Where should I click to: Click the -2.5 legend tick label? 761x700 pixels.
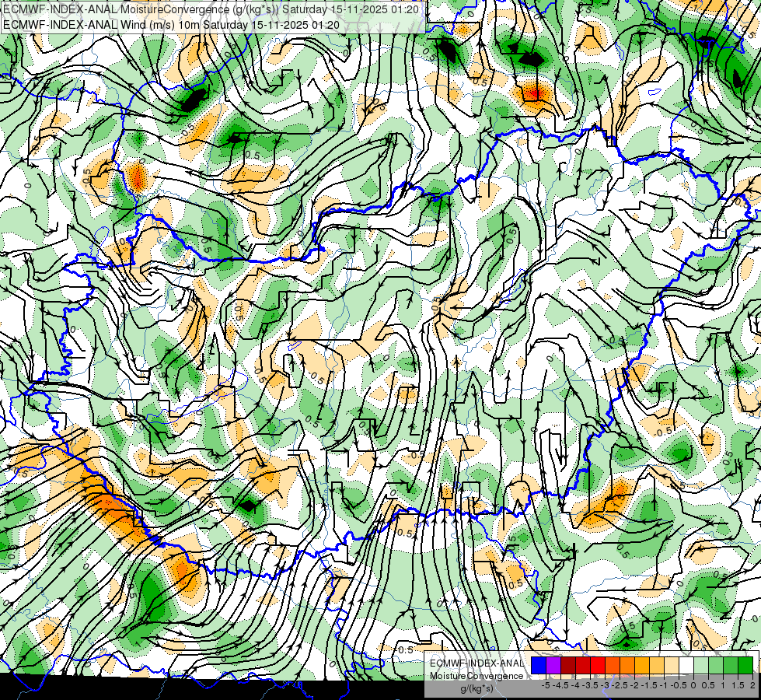(620, 685)
